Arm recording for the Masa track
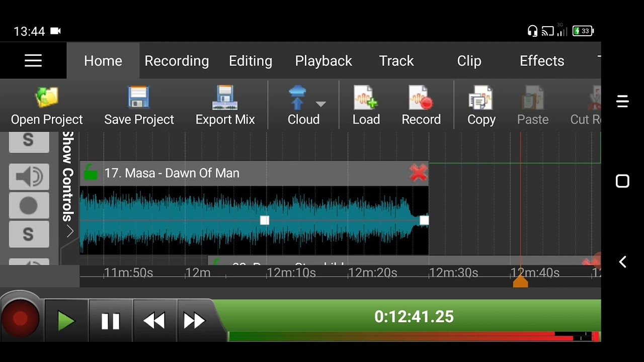Screen dimensions: 644x362 tap(29, 205)
